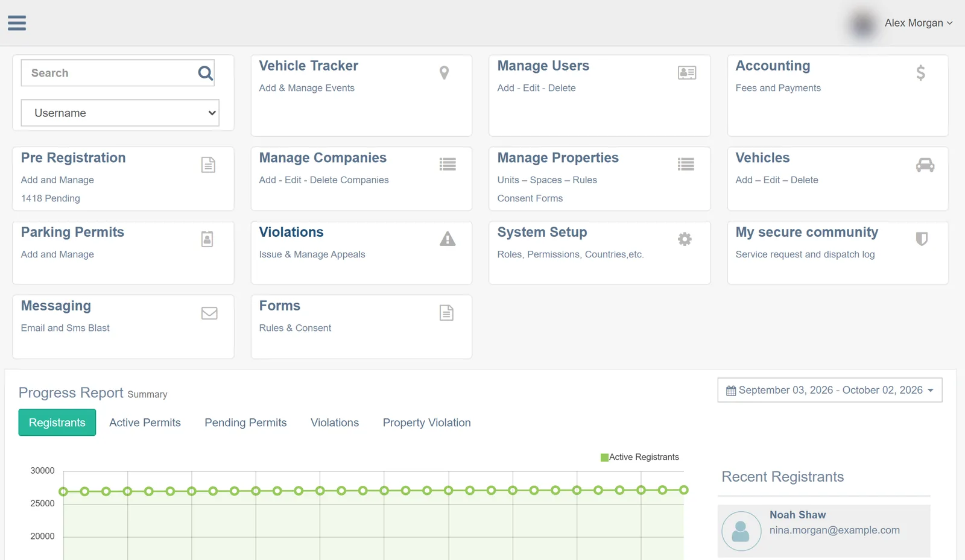Screen dimensions: 965x560
Task: Click the nina.morgan@example.com email
Action: tap(834, 530)
